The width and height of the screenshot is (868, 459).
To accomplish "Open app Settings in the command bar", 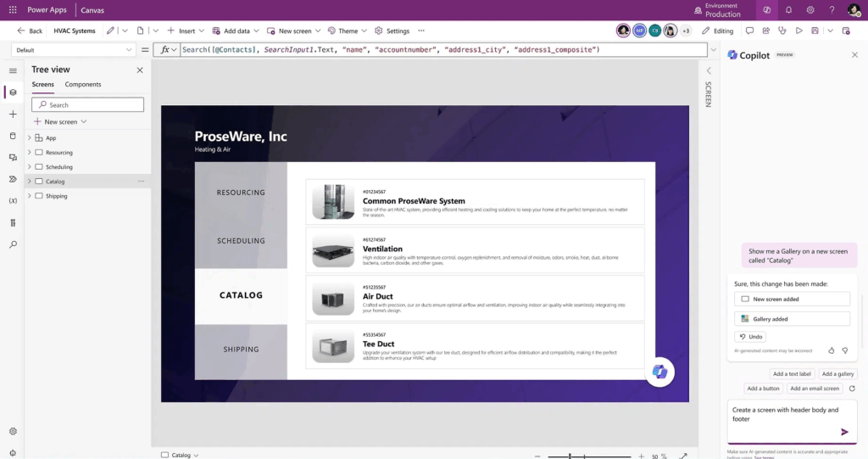I will (392, 31).
